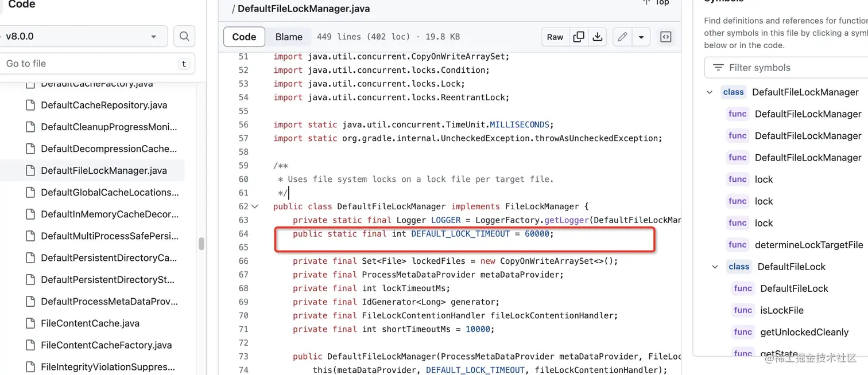868x375 pixels.
Task: Open the v8.0.0 branch selector
Action: pyautogui.click(x=83, y=36)
